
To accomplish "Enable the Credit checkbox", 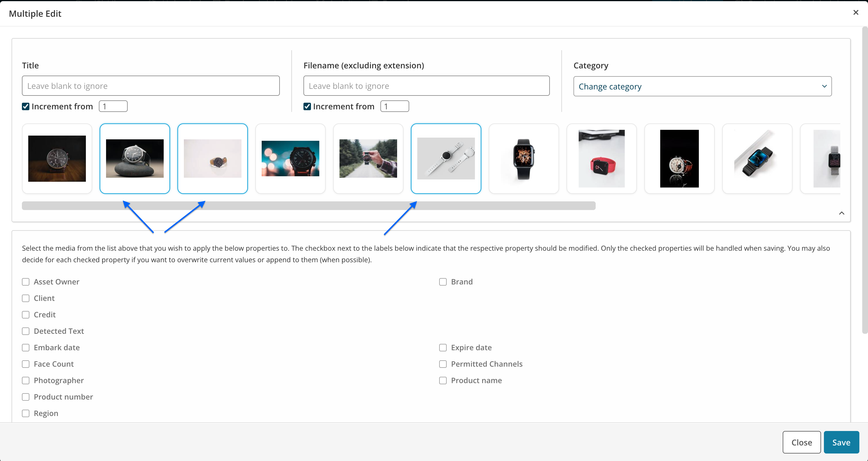I will point(26,315).
